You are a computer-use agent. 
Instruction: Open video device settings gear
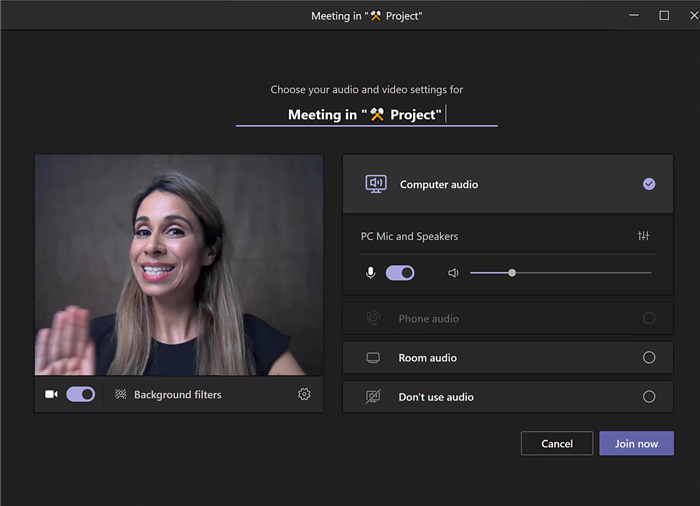(x=304, y=394)
